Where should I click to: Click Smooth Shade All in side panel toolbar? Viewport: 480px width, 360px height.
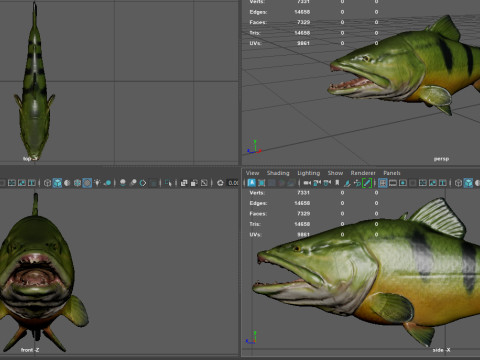pos(468,183)
